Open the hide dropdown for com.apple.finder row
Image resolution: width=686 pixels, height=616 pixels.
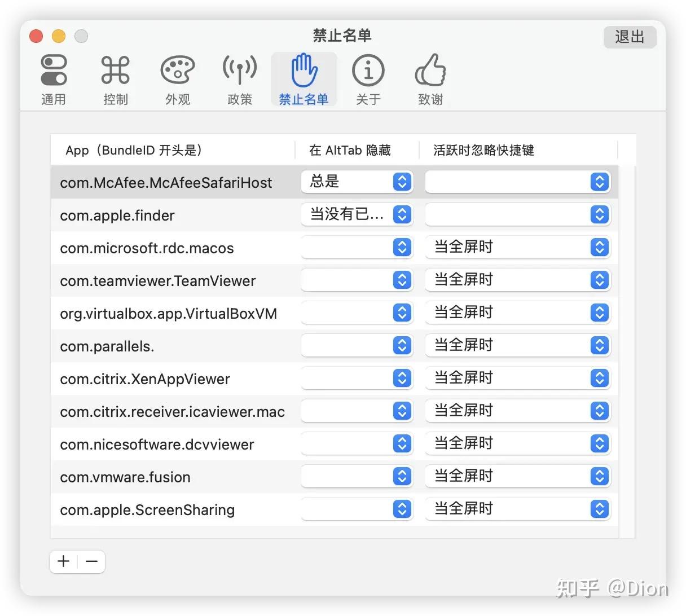[x=357, y=214]
